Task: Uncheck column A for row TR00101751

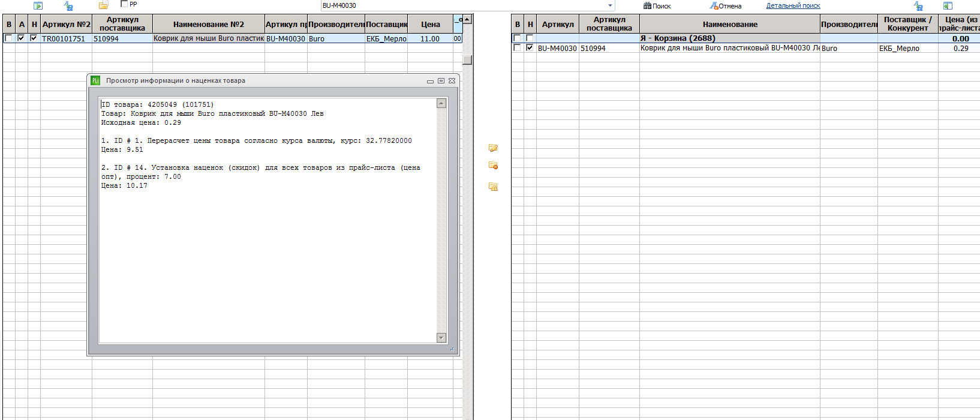Action: (x=21, y=38)
